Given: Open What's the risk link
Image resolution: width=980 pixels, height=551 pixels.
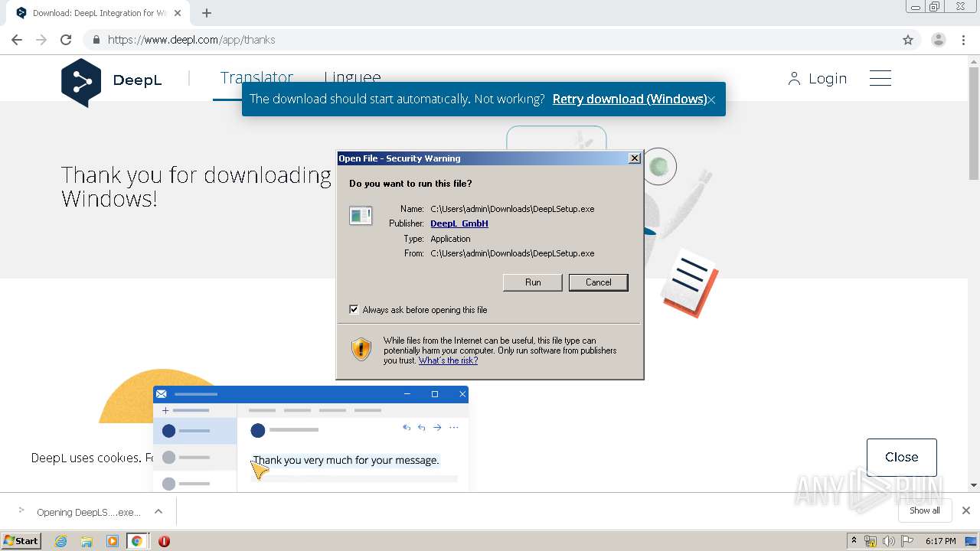Looking at the screenshot, I should pos(448,360).
